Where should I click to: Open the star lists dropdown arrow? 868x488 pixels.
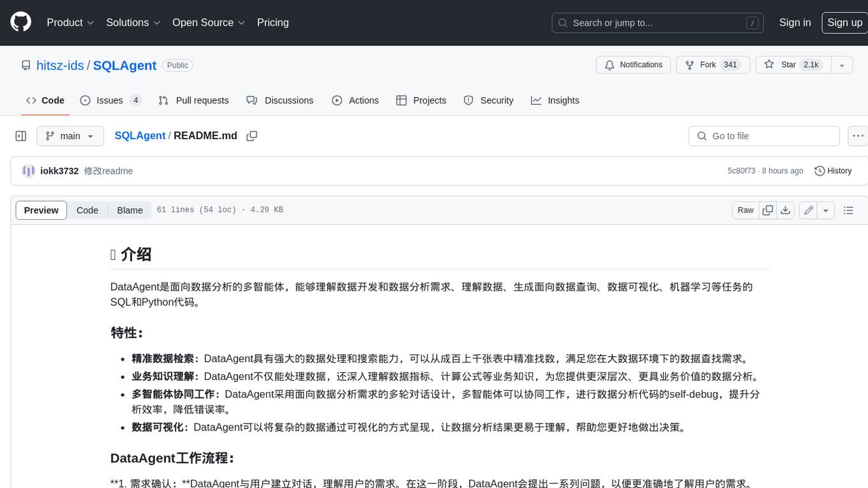pyautogui.click(x=842, y=65)
